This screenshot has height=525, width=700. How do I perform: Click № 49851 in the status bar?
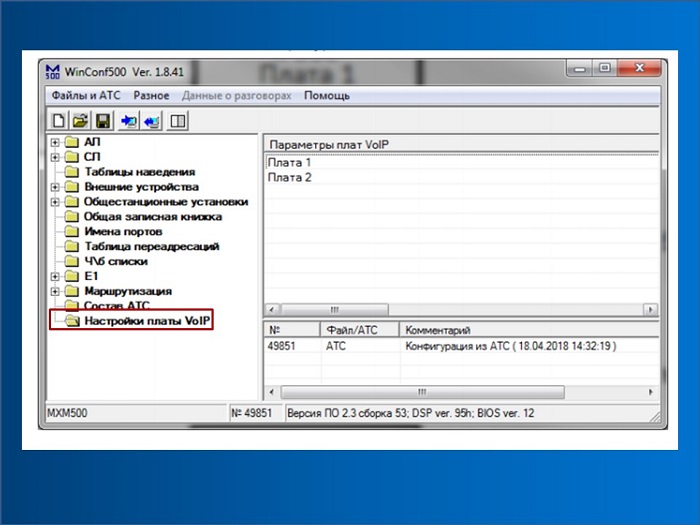coord(251,413)
